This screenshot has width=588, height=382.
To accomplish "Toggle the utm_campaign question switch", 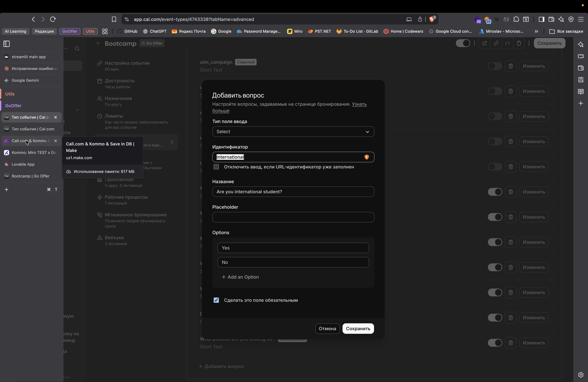I will coord(495,66).
